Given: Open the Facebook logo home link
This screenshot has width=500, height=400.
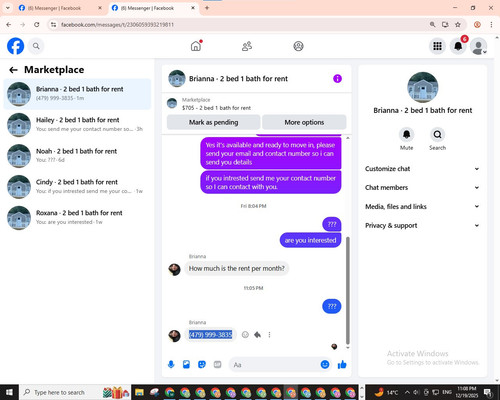Looking at the screenshot, I should [16, 46].
